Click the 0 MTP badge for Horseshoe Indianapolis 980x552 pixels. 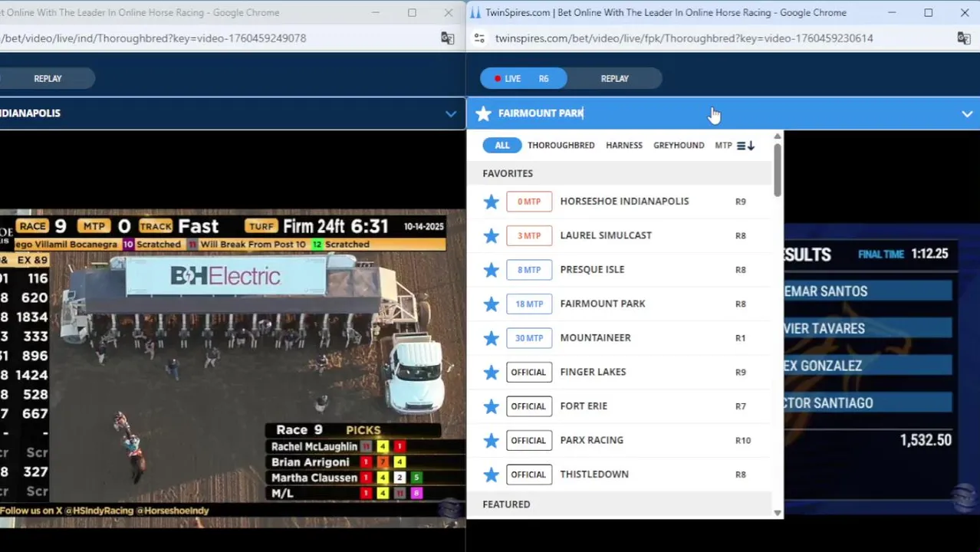[x=528, y=202]
